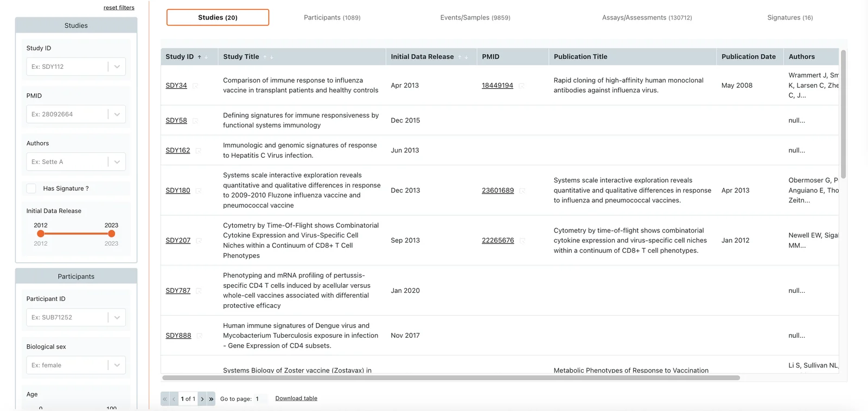
Task: Go to the previous results page
Action: tap(174, 399)
